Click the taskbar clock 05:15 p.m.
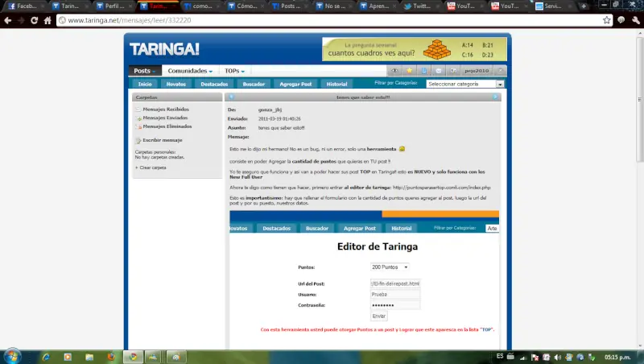644x364 pixels. coord(617,358)
